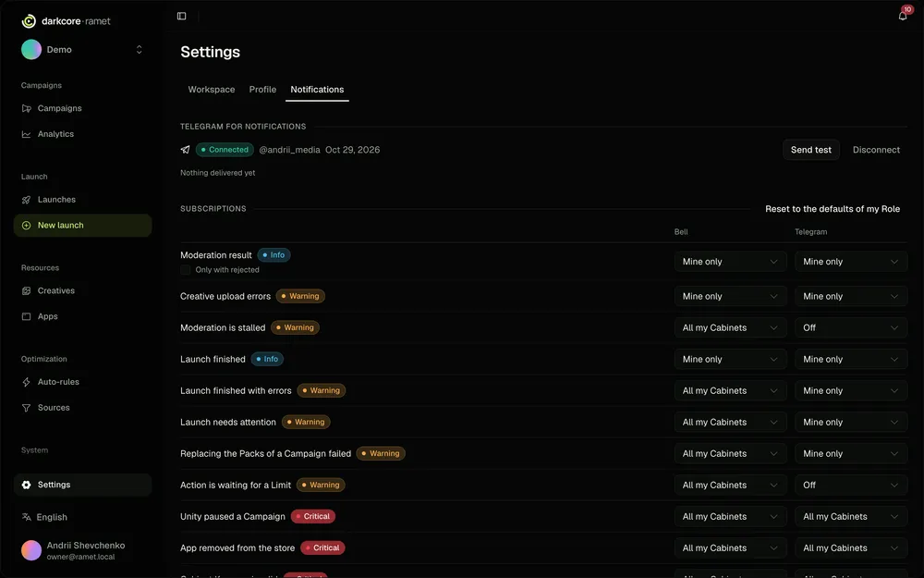Open Telegram dropdown for Launch finished with errors
The image size is (924, 578).
(851, 390)
